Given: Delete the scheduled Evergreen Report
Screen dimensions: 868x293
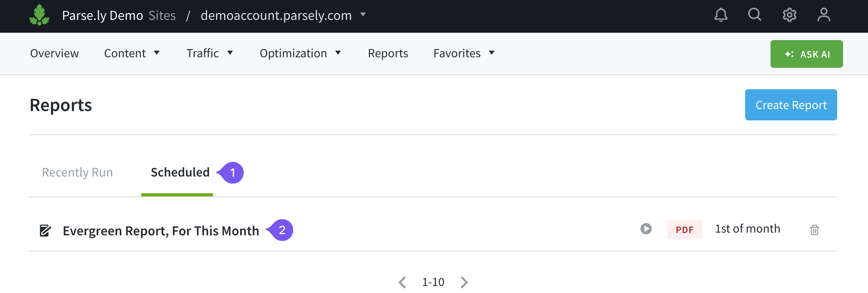Looking at the screenshot, I should pos(814,230).
